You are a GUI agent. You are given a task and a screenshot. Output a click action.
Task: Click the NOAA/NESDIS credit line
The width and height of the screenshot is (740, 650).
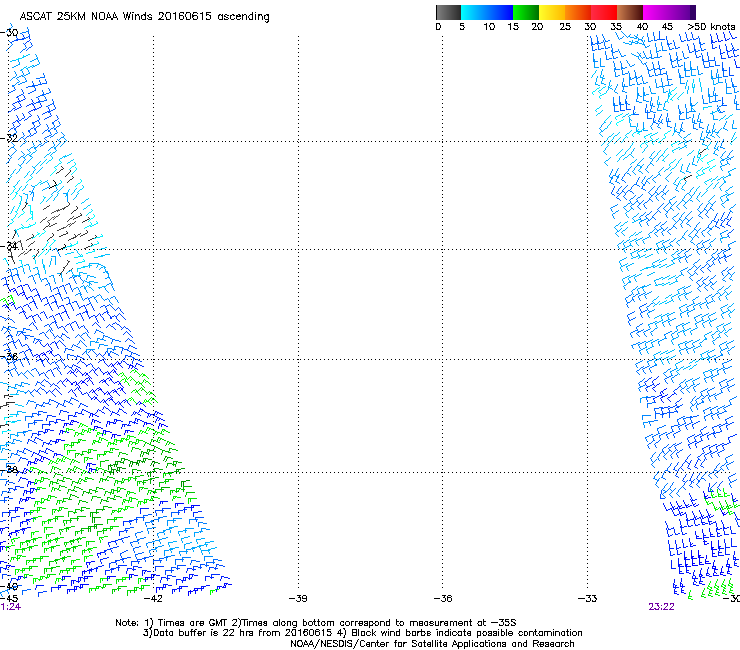[432, 644]
